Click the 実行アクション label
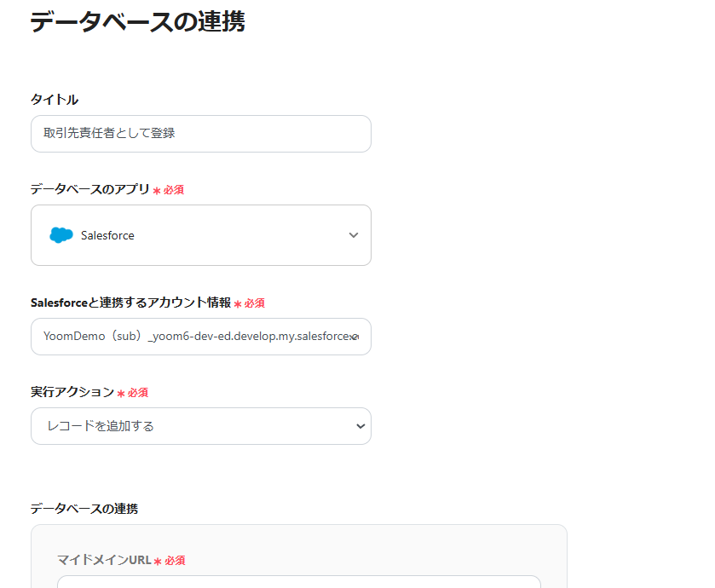Image resolution: width=715 pixels, height=588 pixels. pyautogui.click(x=72, y=392)
